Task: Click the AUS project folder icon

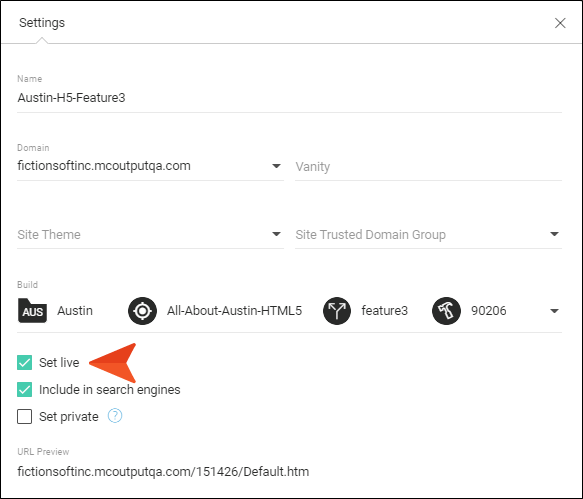Action: (32, 310)
